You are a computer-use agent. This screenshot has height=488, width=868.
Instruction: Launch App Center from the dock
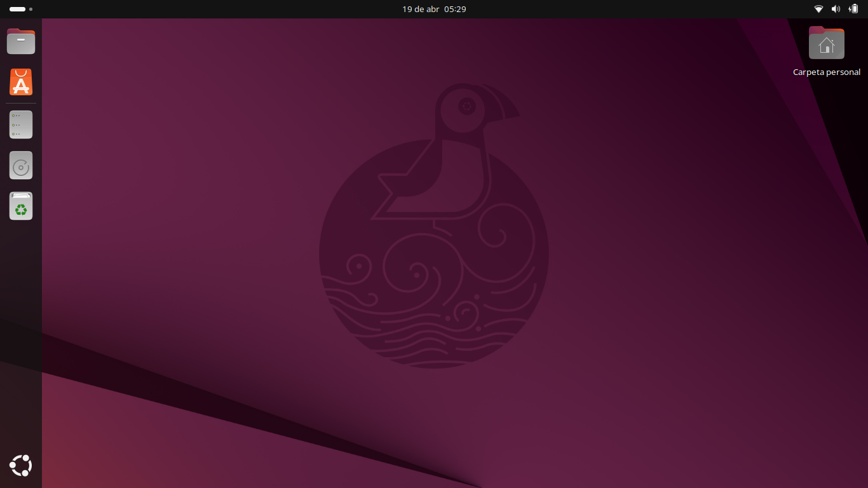tap(21, 82)
